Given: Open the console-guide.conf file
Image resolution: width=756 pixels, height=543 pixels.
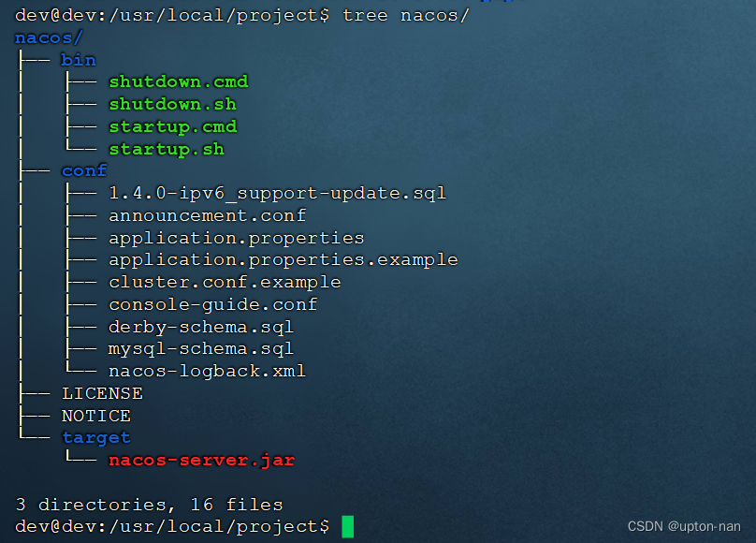Looking at the screenshot, I should 213,304.
